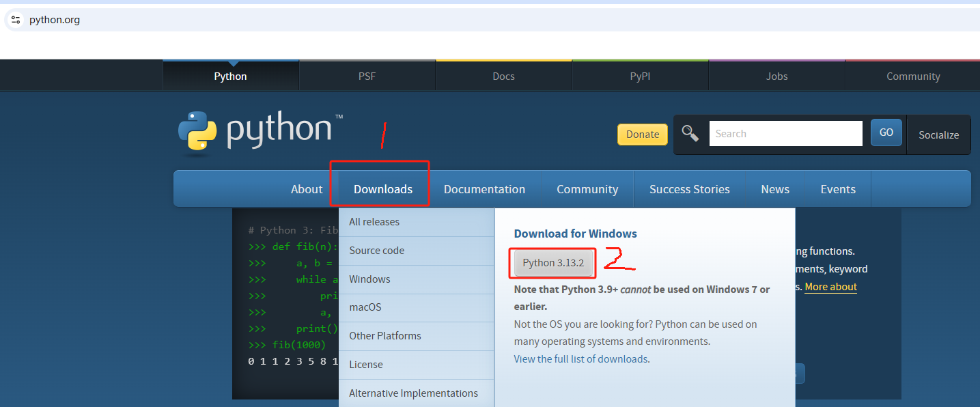Select the Jobs top tab

point(776,76)
